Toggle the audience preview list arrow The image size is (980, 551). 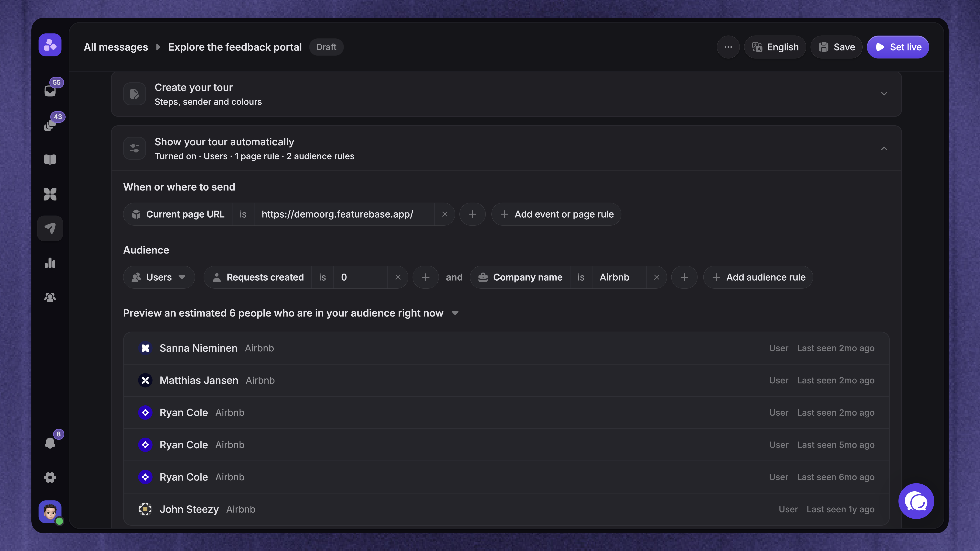455,313
